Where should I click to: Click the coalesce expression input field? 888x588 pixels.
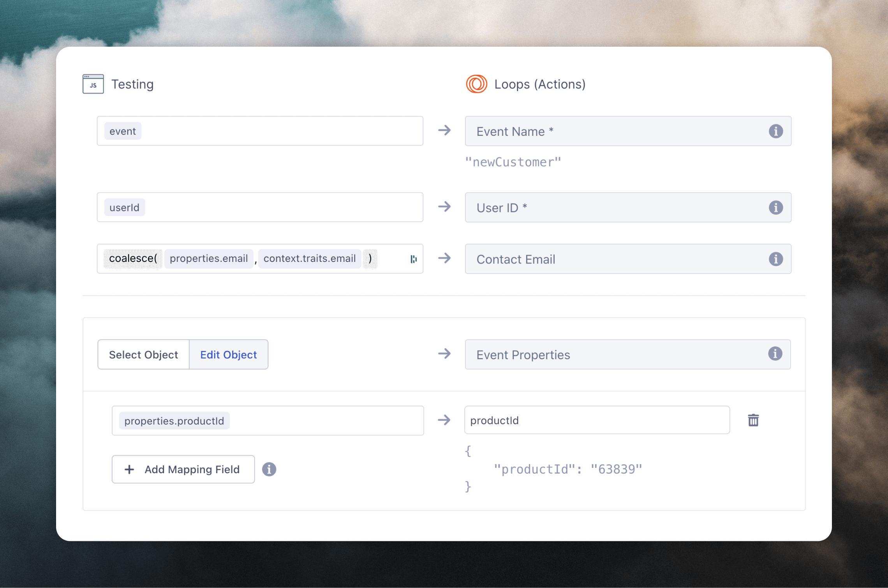(x=260, y=259)
